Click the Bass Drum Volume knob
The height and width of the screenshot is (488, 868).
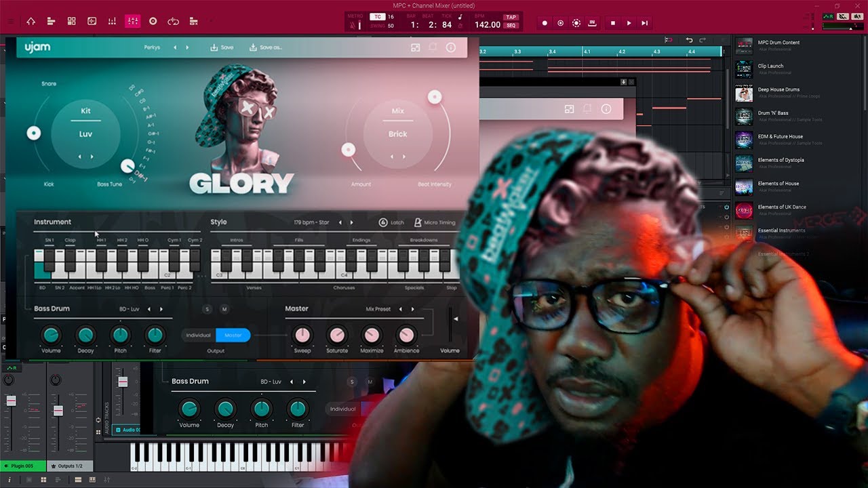pos(51,334)
